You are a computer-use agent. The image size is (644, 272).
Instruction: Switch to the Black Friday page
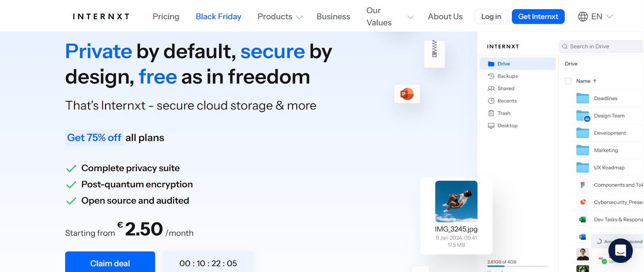click(x=218, y=16)
